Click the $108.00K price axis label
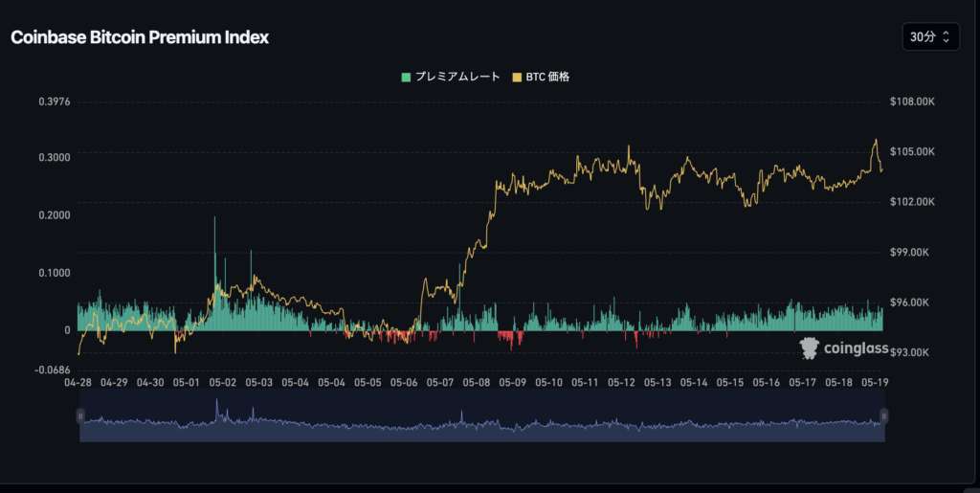This screenshot has height=493, width=980. pyautogui.click(x=912, y=101)
